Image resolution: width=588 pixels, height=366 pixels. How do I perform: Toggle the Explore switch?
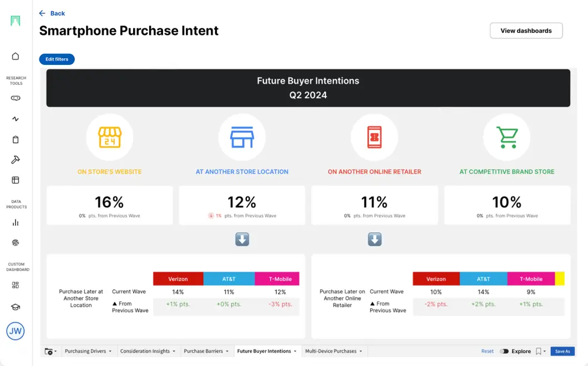pos(504,352)
